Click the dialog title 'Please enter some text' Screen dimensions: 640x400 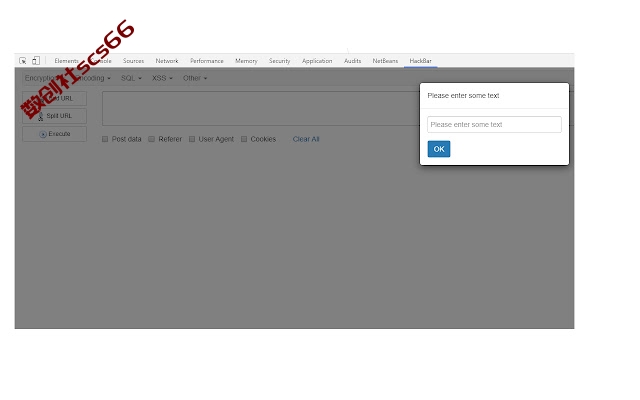463,96
